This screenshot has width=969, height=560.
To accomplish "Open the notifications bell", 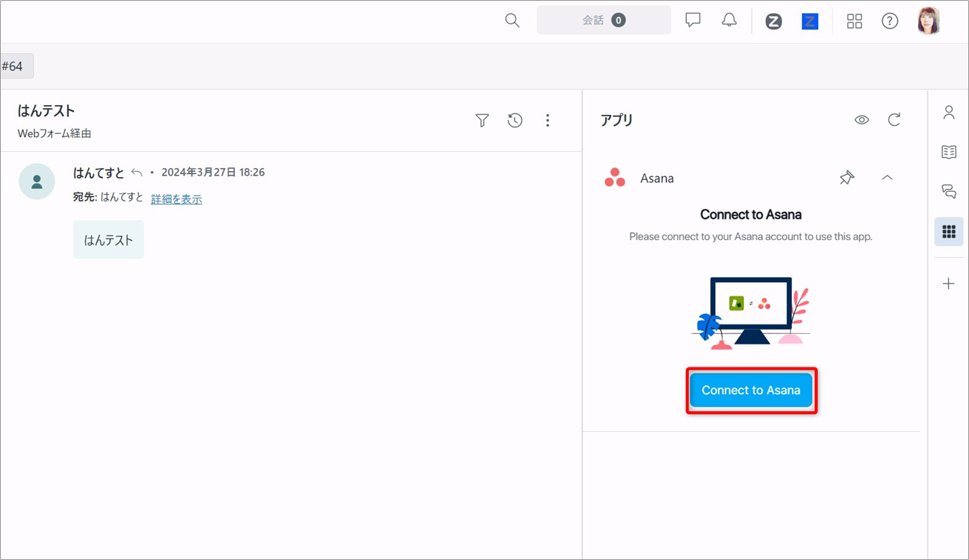I will (x=729, y=21).
